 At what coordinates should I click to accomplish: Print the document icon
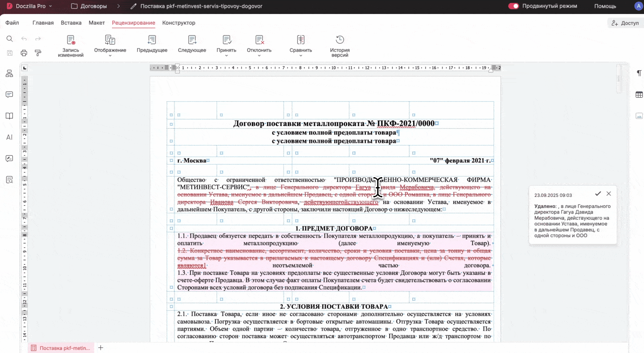pos(24,53)
